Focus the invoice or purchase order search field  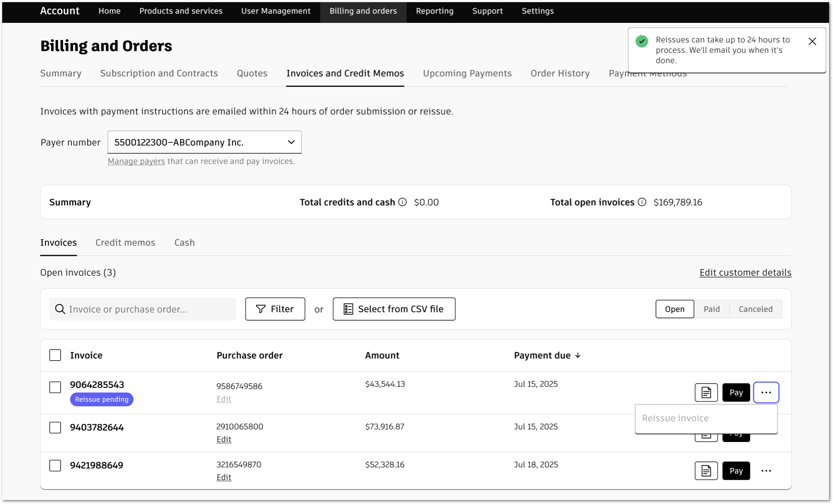pyautogui.click(x=143, y=309)
